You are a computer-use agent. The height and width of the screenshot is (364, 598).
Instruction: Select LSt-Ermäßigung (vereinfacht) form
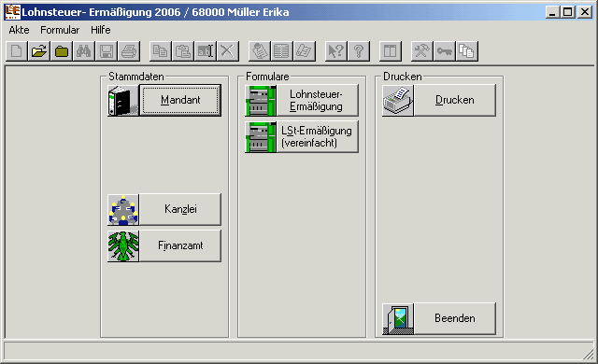[x=316, y=136]
